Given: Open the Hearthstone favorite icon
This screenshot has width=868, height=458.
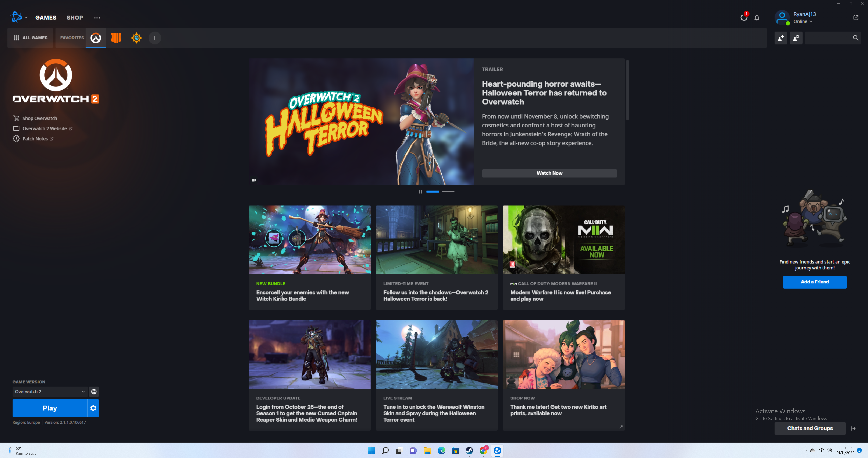Looking at the screenshot, I should tap(136, 38).
